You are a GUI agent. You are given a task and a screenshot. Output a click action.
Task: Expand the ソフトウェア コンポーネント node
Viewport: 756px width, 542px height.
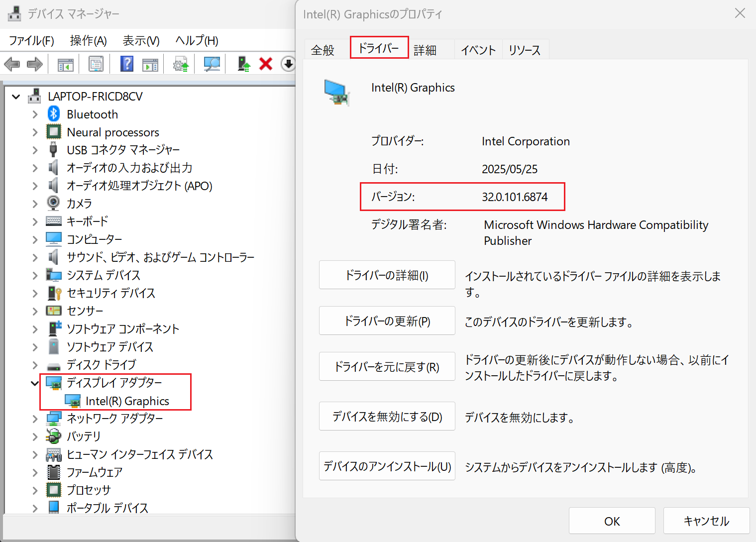(35, 329)
